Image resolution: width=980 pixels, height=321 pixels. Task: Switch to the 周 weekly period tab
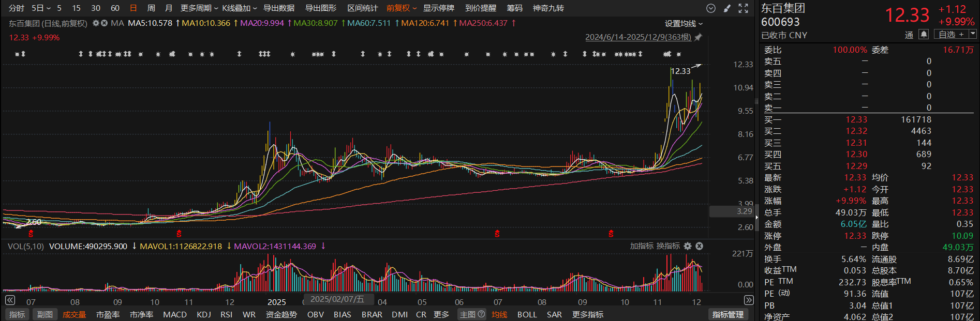click(x=151, y=8)
